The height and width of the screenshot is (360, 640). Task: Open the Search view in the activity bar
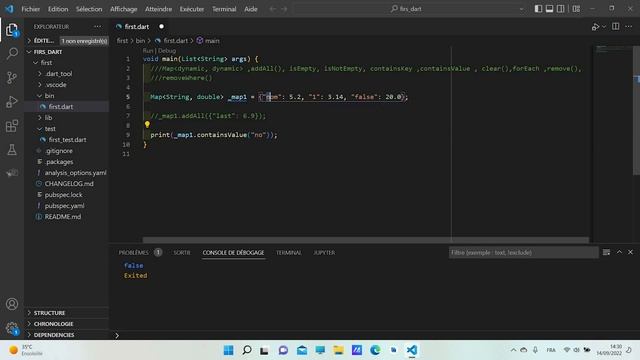coord(12,53)
